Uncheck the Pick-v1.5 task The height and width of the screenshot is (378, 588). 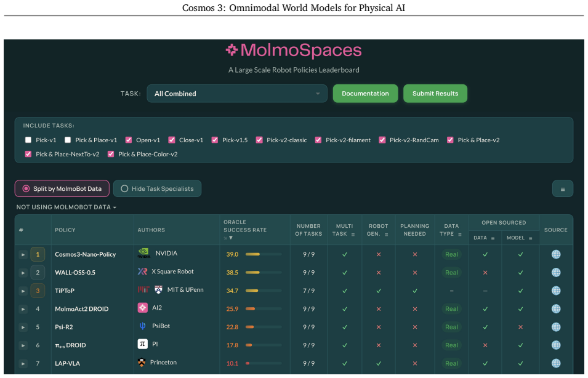tap(214, 140)
